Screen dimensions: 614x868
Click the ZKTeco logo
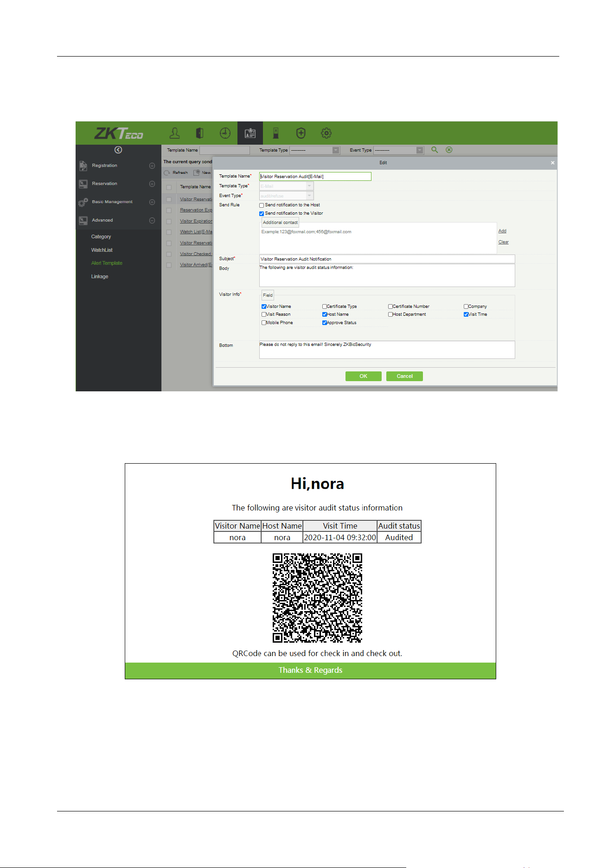tap(119, 134)
